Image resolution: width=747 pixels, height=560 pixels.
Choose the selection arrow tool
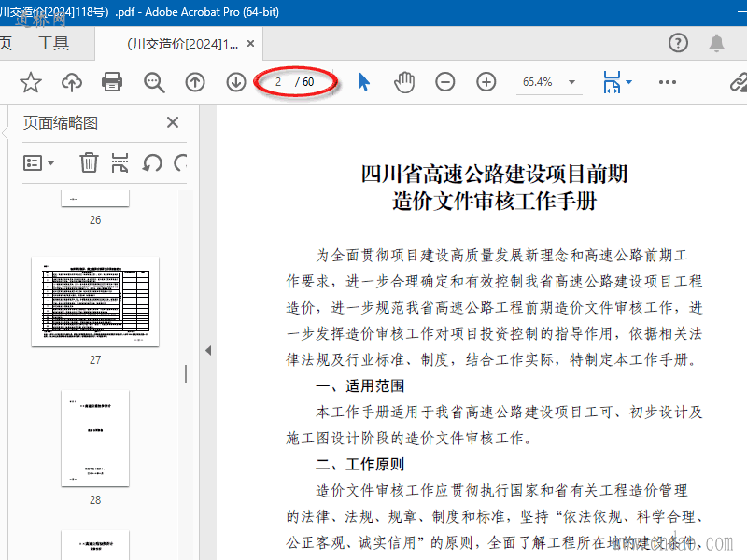(363, 82)
